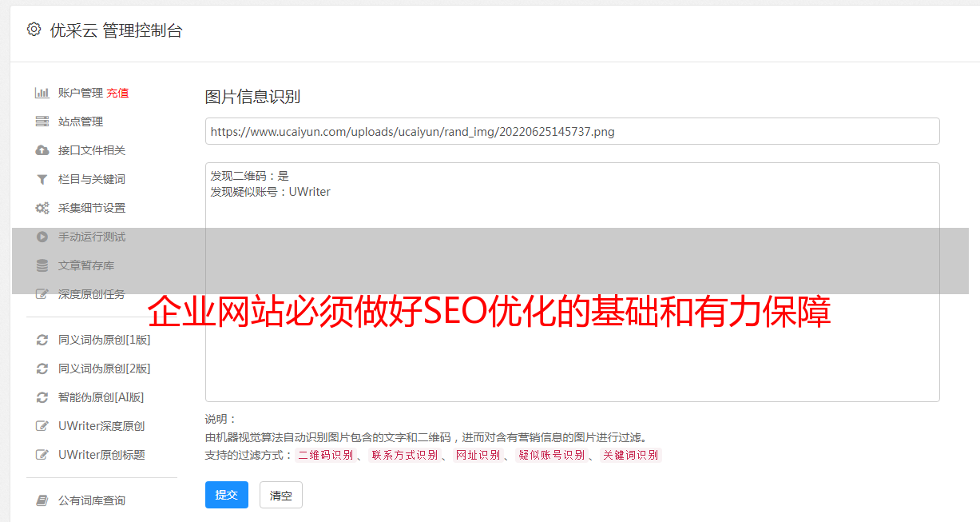The height and width of the screenshot is (522, 980).
Task: Click the result line 发现疑似账号：UWriter
Action: 270,192
